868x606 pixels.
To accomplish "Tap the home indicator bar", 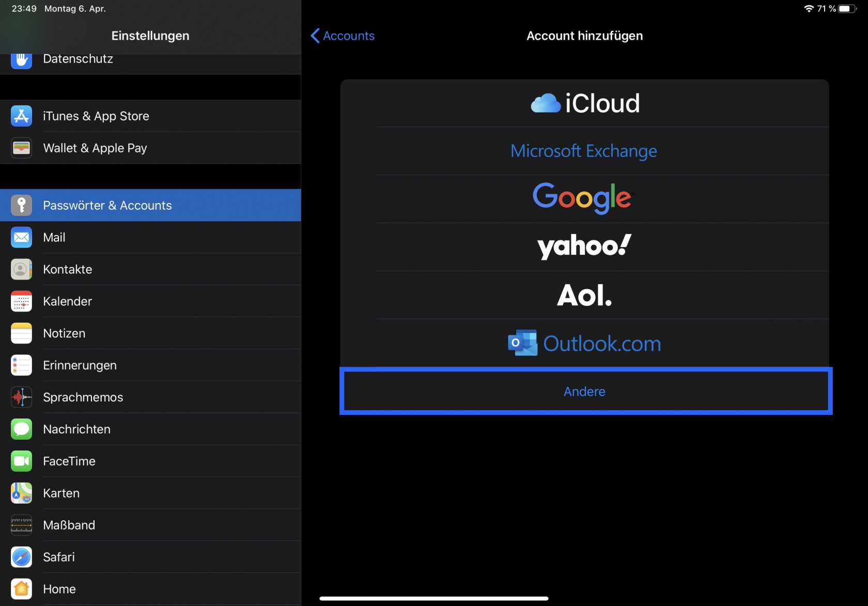I will pos(434,598).
